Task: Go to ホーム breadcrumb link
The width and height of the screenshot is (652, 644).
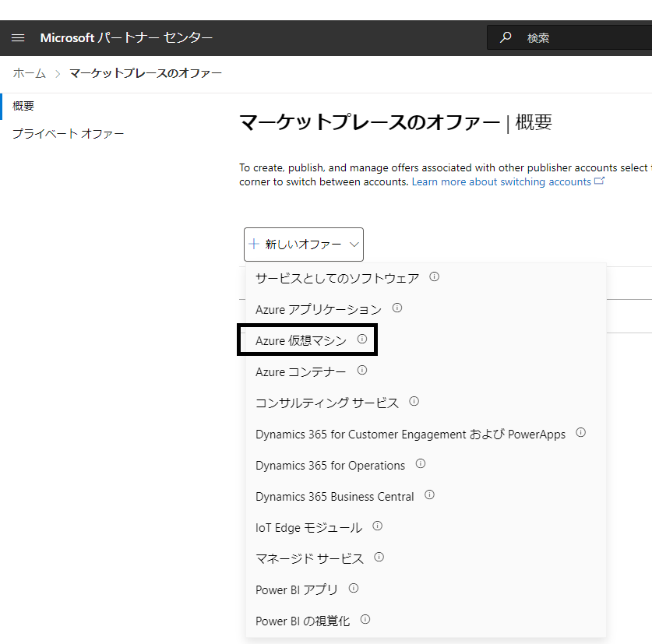Action: pyautogui.click(x=29, y=73)
